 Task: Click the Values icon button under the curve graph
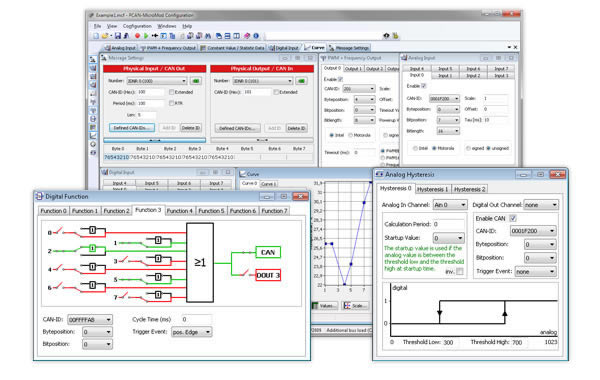tap(324, 306)
